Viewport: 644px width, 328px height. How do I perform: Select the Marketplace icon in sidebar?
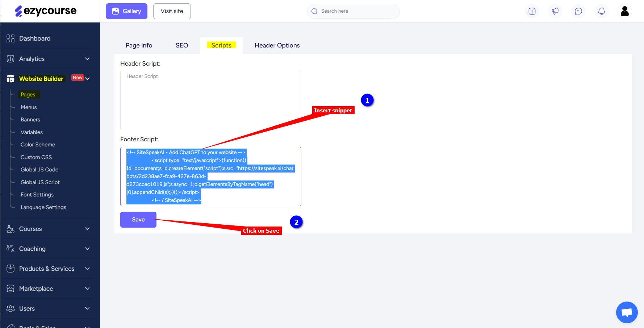(x=10, y=288)
